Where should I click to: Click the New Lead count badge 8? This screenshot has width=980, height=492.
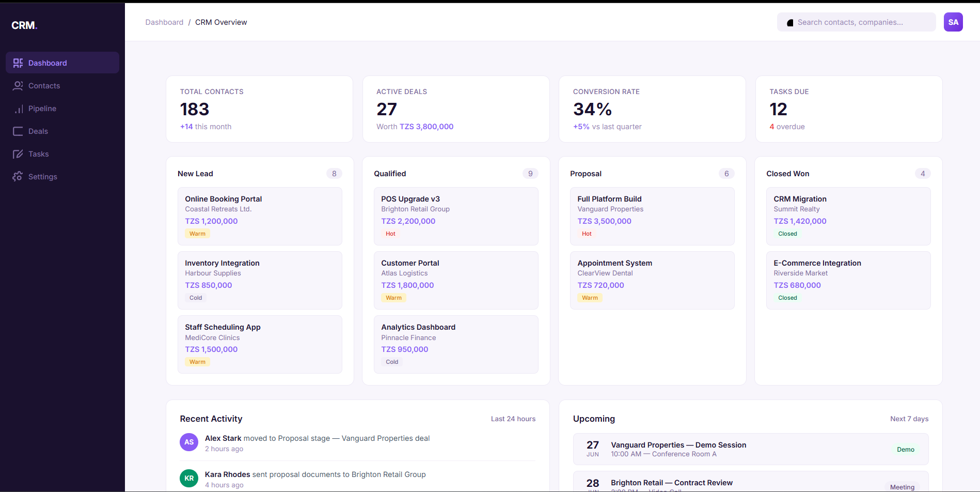[x=334, y=174]
